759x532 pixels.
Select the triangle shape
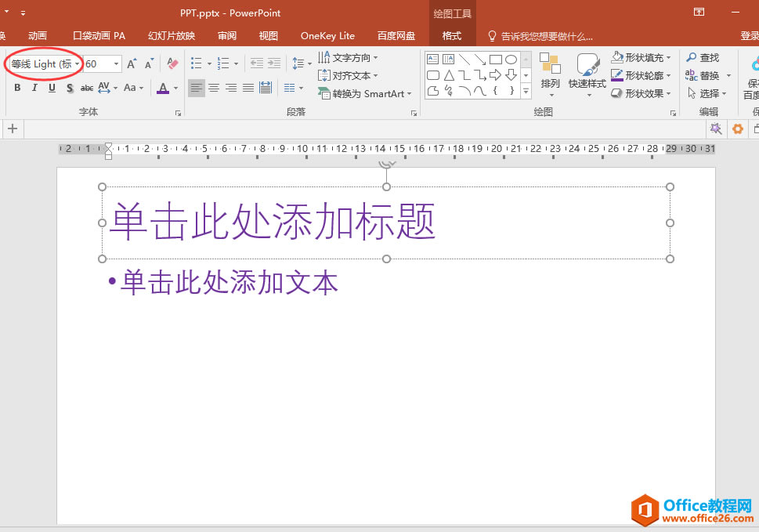point(449,75)
